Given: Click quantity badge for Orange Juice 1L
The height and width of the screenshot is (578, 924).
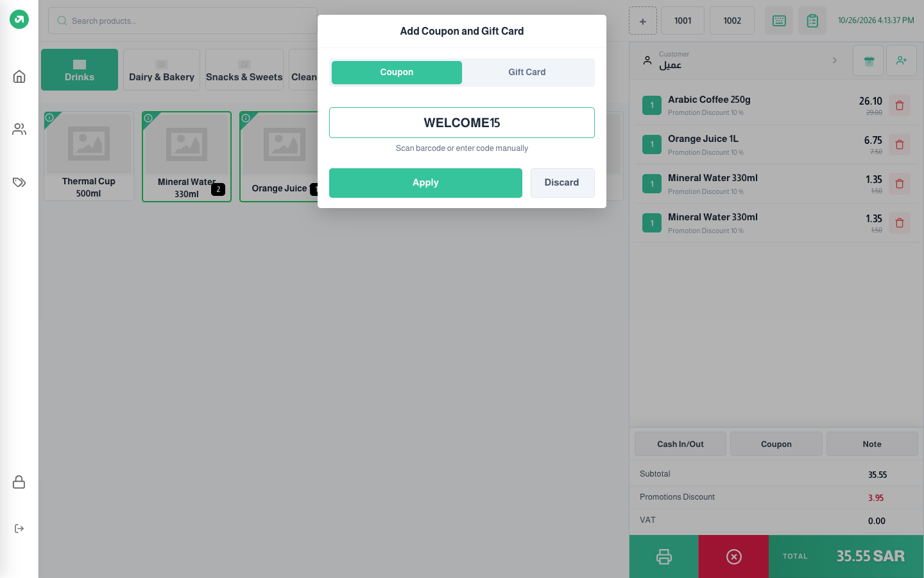Looking at the screenshot, I should [652, 144].
